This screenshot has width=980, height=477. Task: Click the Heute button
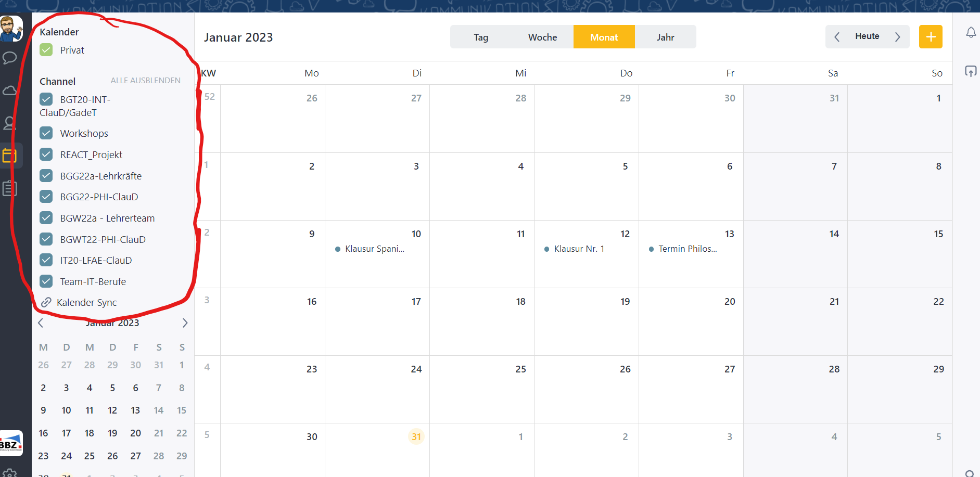pos(867,36)
